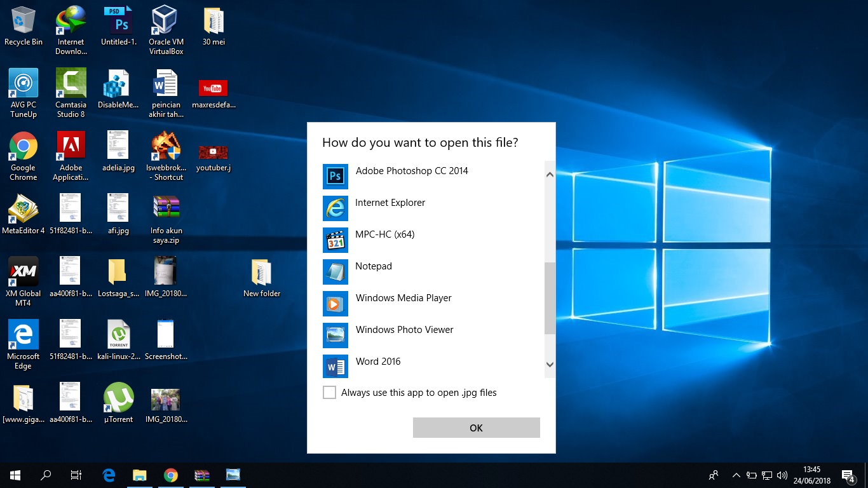Click the app list scrollbar thumb
Viewport: 868px width, 488px height.
click(550, 299)
